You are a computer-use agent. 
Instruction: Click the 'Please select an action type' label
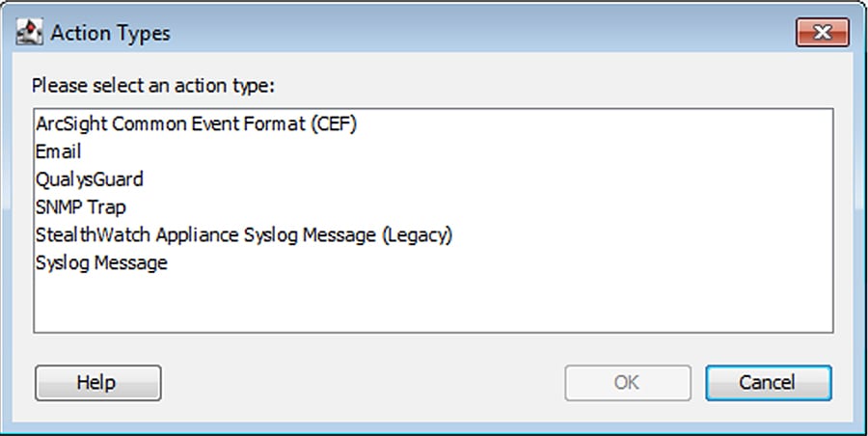[153, 86]
